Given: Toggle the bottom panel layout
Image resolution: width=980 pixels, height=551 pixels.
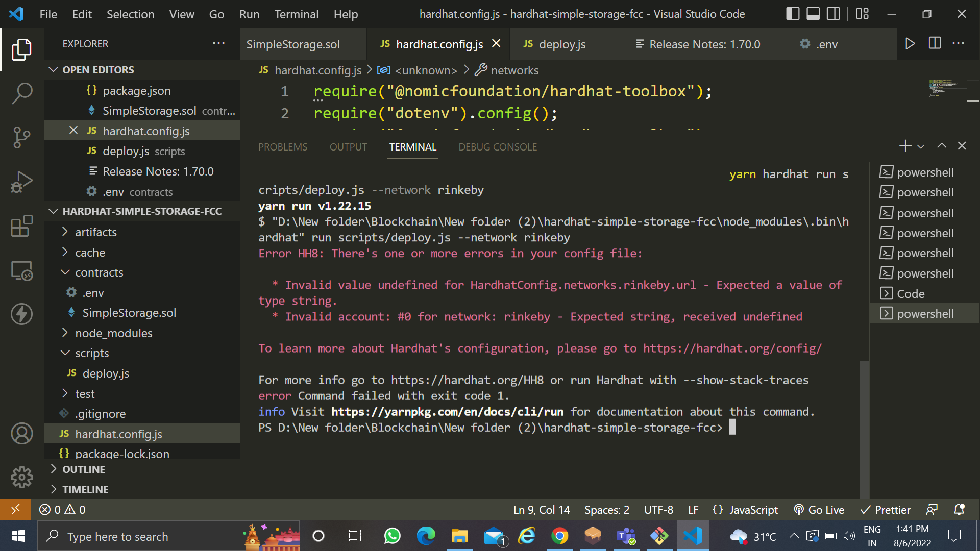Looking at the screenshot, I should pos(813,14).
